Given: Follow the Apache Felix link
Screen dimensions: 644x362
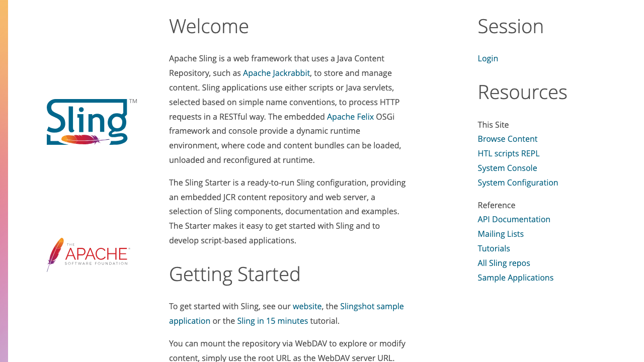Looking at the screenshot, I should click(350, 117).
